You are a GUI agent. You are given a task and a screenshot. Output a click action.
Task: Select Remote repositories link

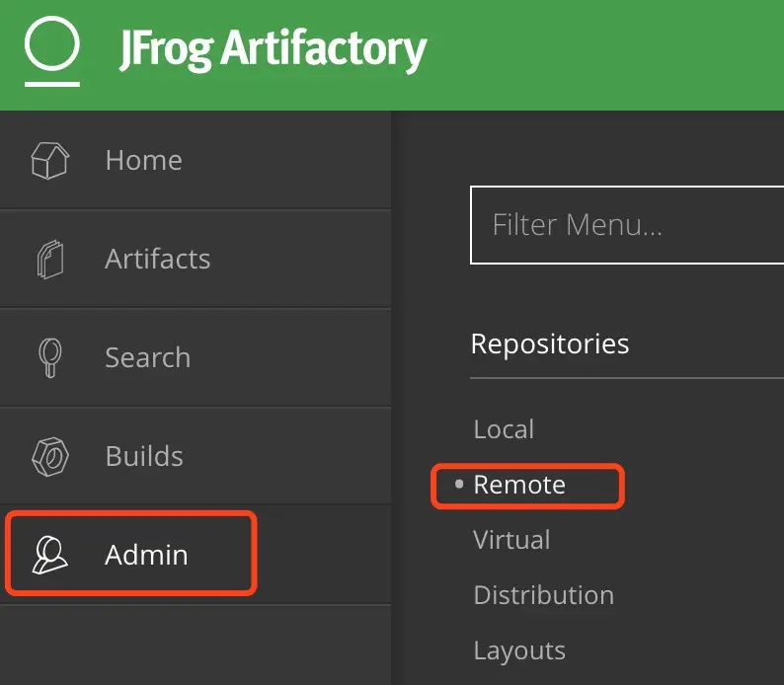point(519,485)
